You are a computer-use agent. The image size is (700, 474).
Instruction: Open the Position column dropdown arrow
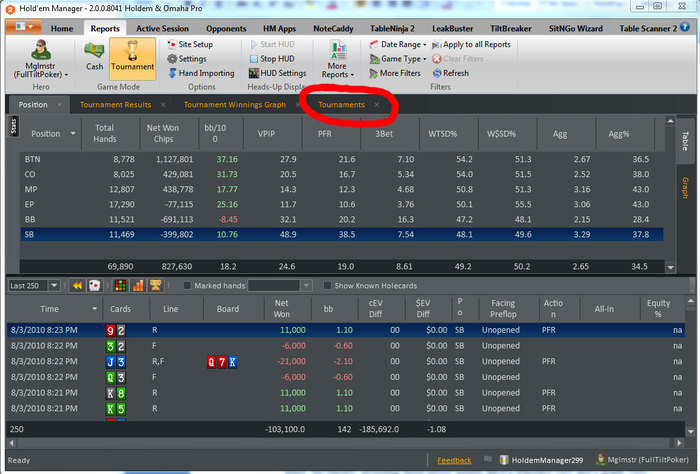tap(73, 133)
